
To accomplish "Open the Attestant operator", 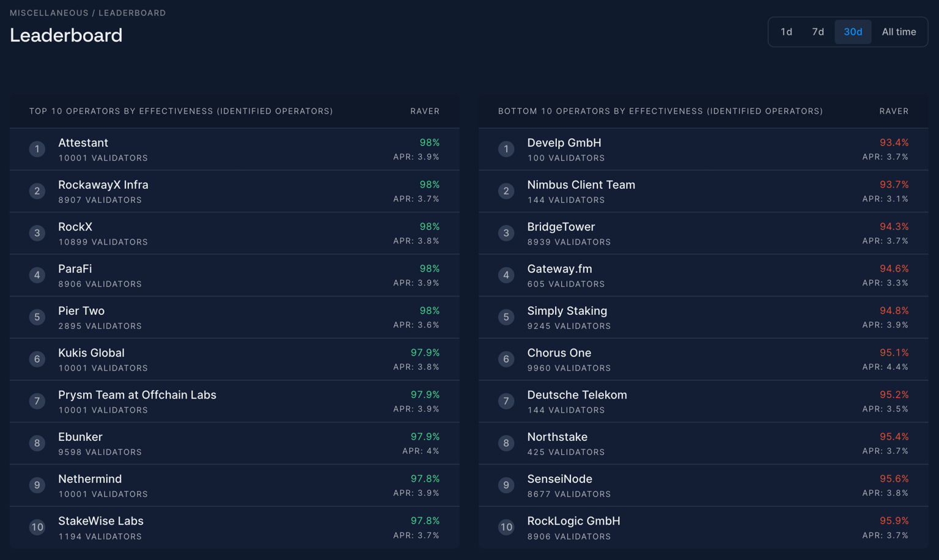I will (x=83, y=142).
